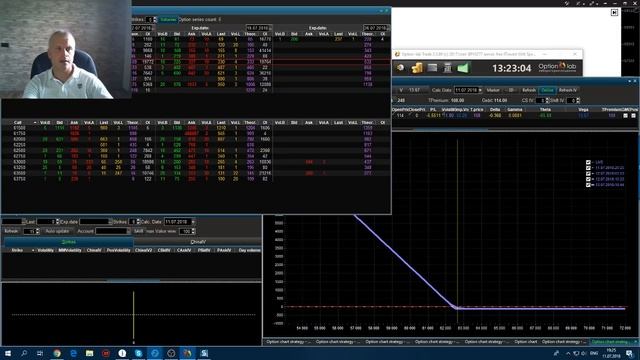
Task: Click the green chart icon in Option-lab toolbar
Action: coord(463,68)
